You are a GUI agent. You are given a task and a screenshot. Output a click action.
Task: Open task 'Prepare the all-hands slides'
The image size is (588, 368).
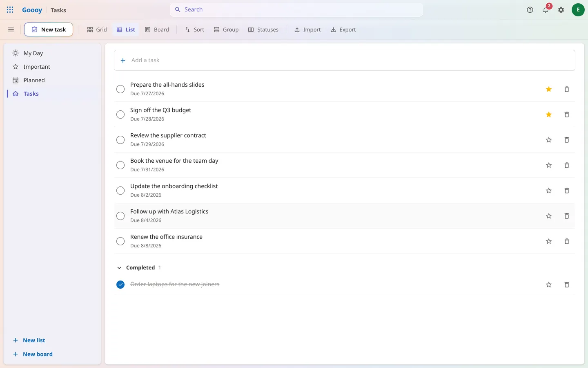[x=167, y=85]
